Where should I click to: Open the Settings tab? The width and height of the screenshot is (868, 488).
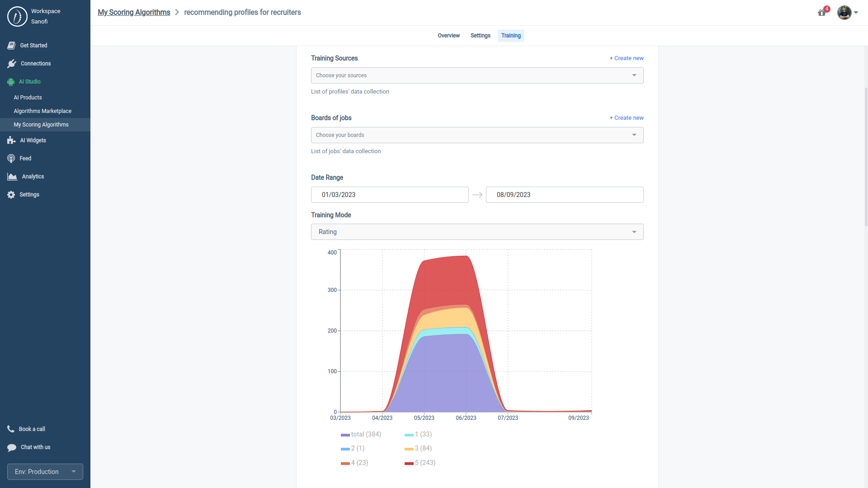click(480, 35)
